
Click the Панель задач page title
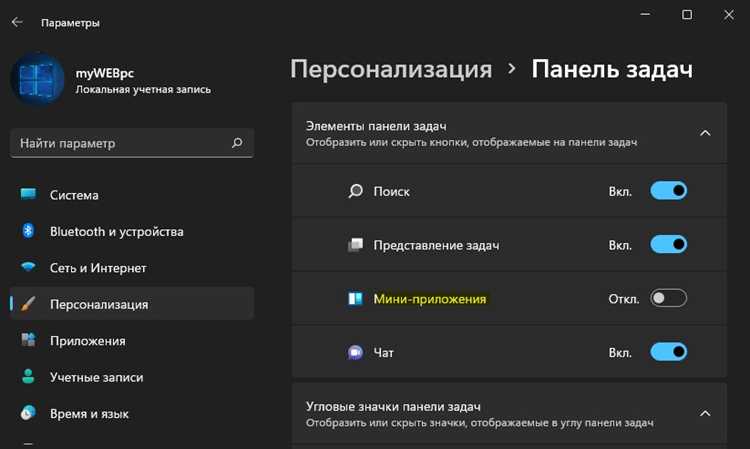click(612, 69)
